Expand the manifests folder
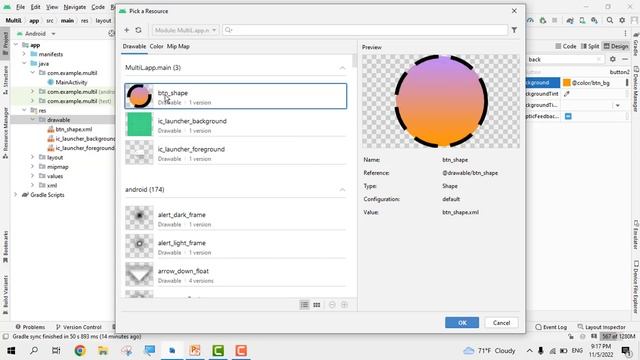This screenshot has width=640, height=360. click(24, 54)
